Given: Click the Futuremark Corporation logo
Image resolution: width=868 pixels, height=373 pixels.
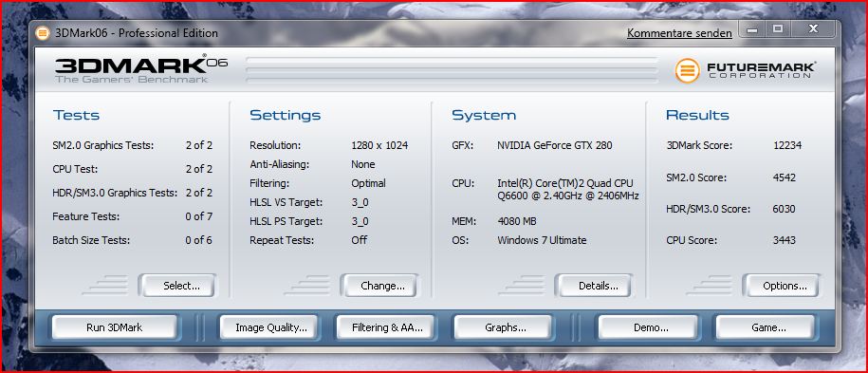Looking at the screenshot, I should pos(745,70).
